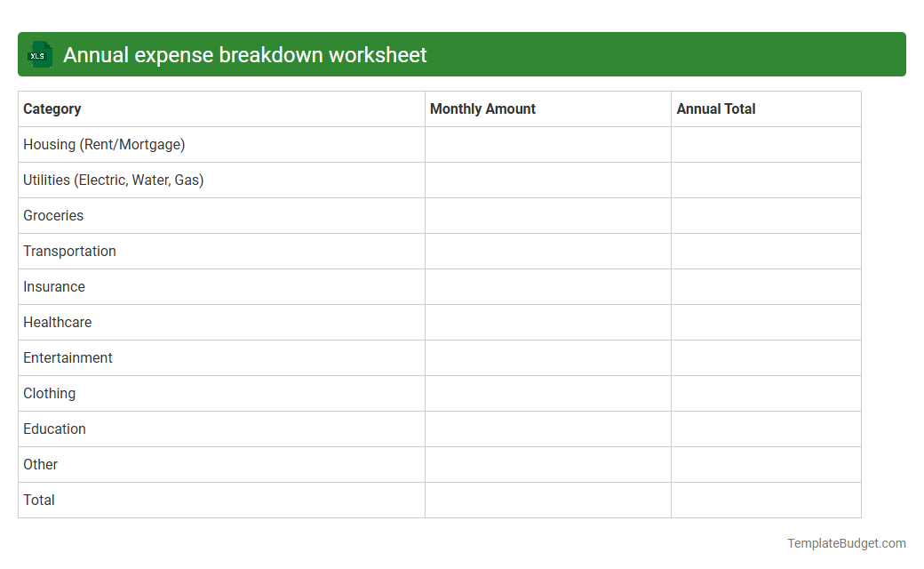Select the Transportation category cell

coord(69,251)
